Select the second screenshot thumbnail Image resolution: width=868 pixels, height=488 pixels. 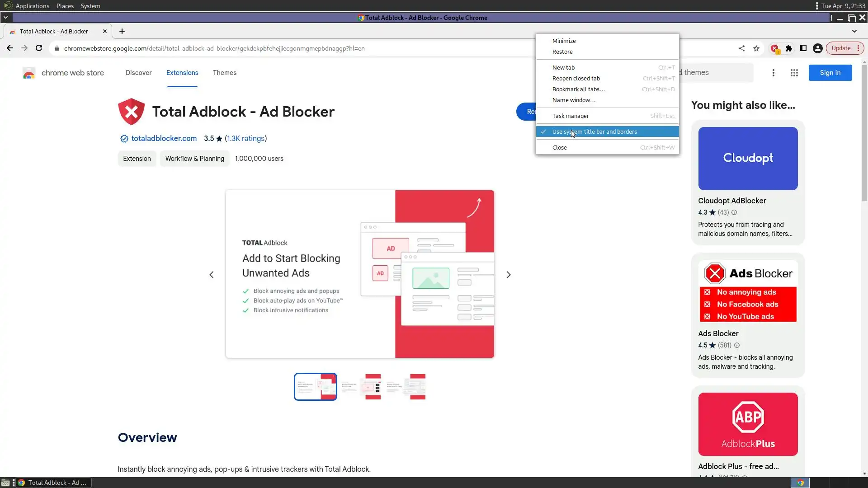[x=362, y=387]
